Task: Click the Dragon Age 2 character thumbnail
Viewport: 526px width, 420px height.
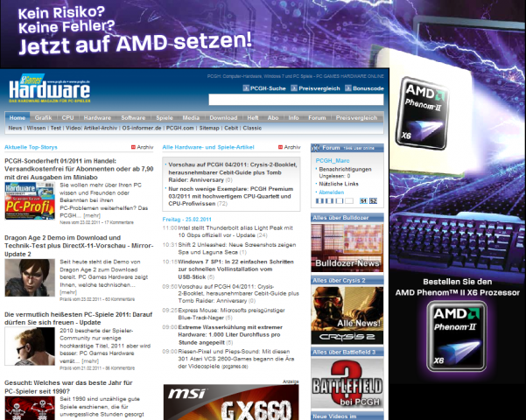Action: (30, 277)
